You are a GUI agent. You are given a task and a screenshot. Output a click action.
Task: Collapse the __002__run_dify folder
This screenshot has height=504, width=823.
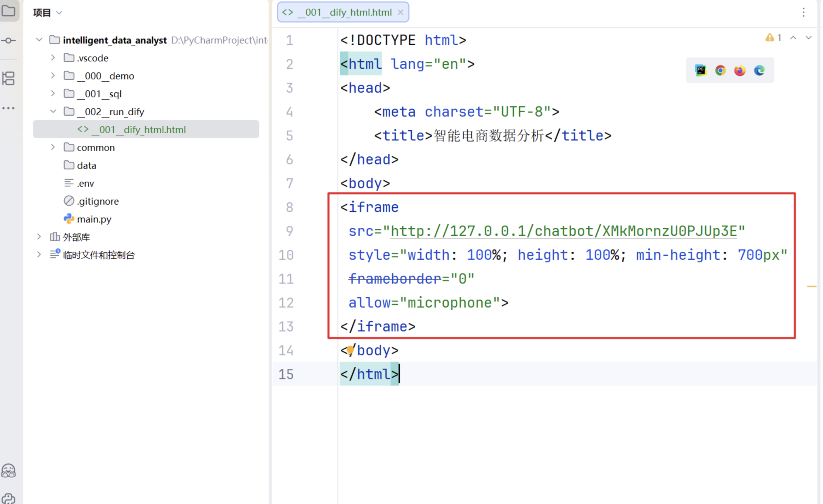53,111
